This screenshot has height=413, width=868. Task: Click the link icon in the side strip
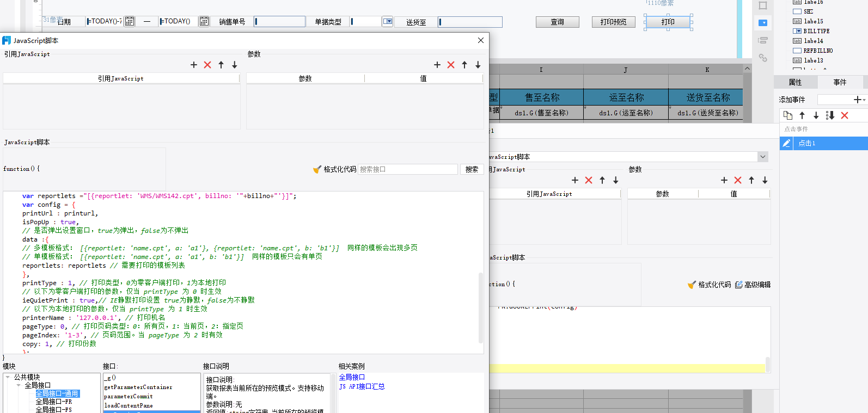pos(763,58)
